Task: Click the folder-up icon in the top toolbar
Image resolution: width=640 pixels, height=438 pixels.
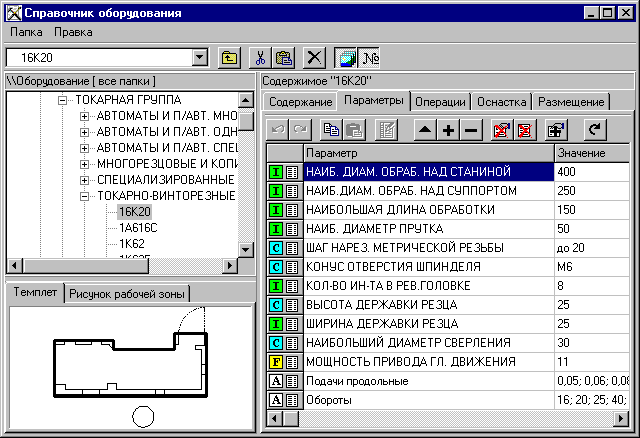Action: 229,58
